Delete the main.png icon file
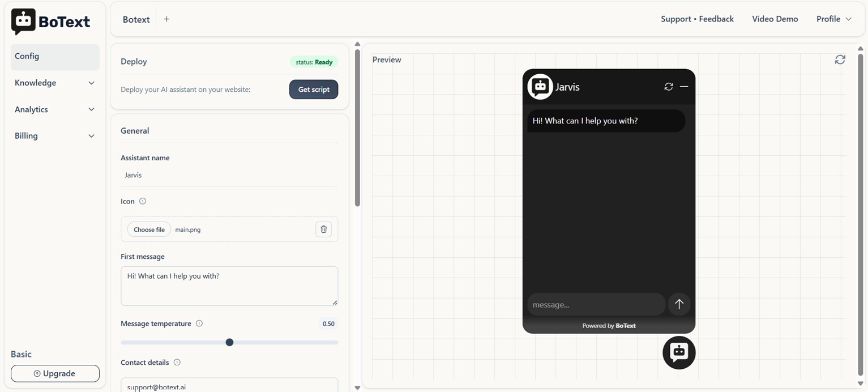868x392 pixels. pyautogui.click(x=323, y=229)
